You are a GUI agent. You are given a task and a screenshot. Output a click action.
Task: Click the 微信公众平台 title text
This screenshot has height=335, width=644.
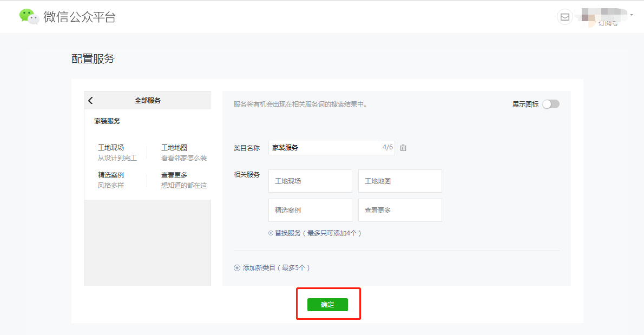click(80, 17)
